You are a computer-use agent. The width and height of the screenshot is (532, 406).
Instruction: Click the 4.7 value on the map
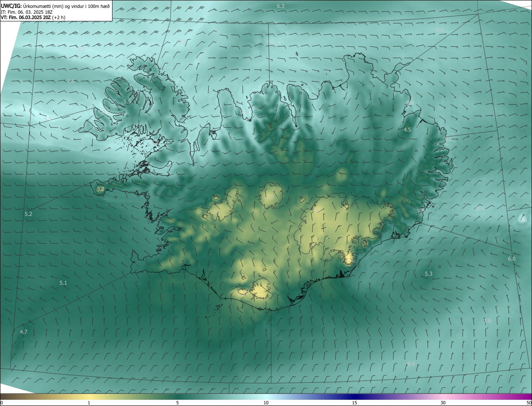(24, 332)
